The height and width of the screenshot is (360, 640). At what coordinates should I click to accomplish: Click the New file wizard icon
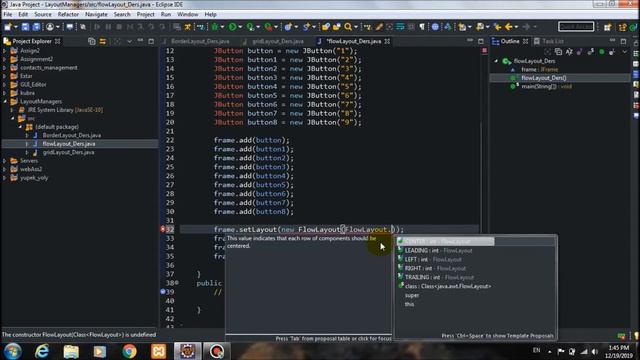(x=8, y=27)
